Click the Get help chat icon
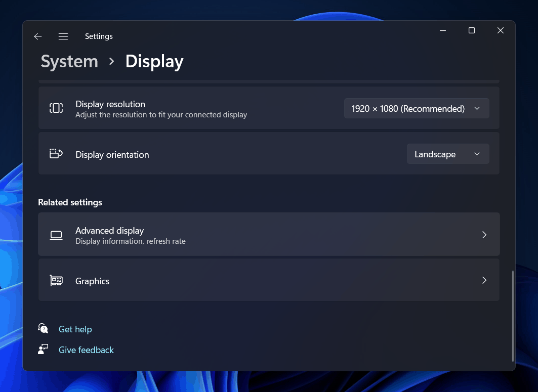The height and width of the screenshot is (392, 538). click(44, 329)
